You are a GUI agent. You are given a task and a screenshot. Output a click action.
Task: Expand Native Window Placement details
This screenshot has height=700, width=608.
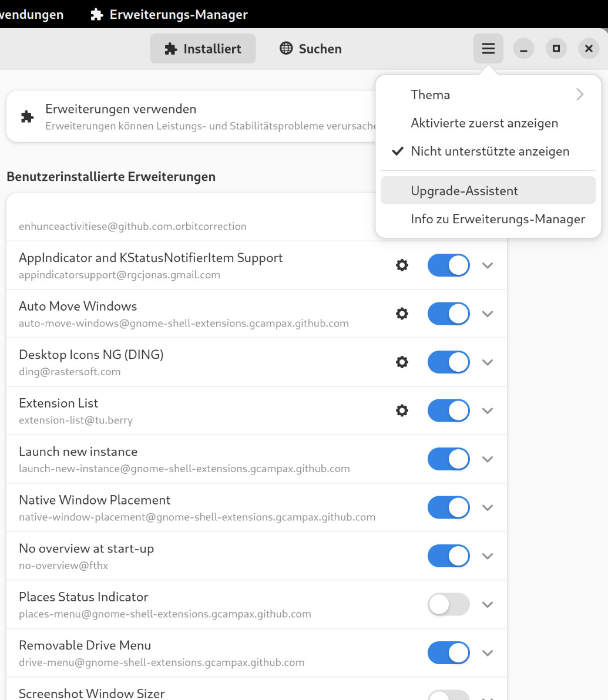(488, 507)
